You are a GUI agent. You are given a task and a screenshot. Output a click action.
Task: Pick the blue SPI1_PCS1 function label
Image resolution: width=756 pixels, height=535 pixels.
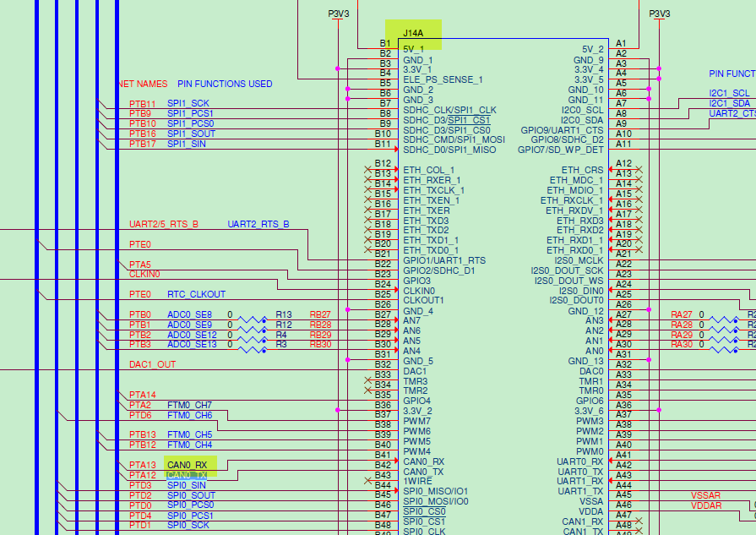point(190,113)
